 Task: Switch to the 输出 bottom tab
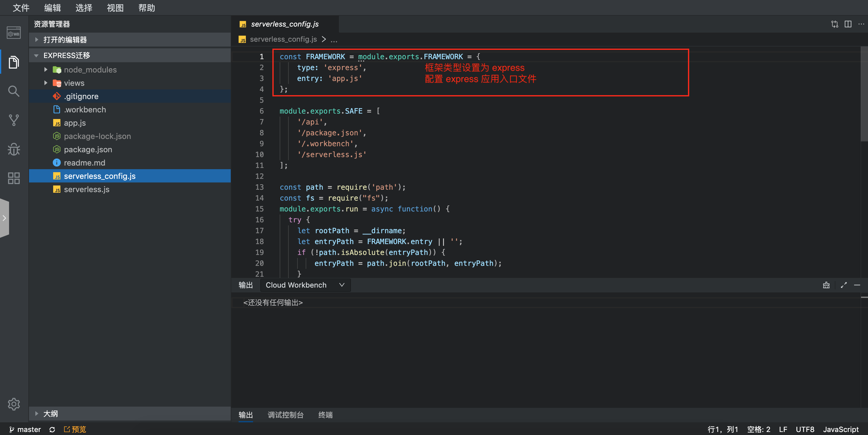coord(246,415)
